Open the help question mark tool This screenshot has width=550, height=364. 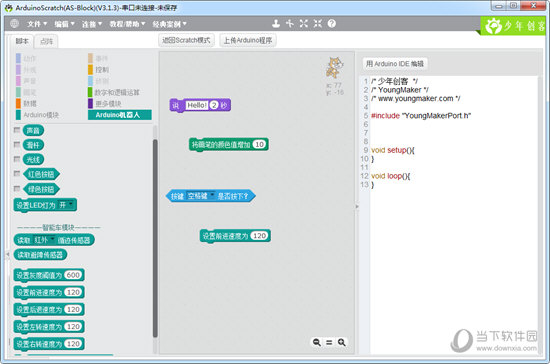pos(331,23)
